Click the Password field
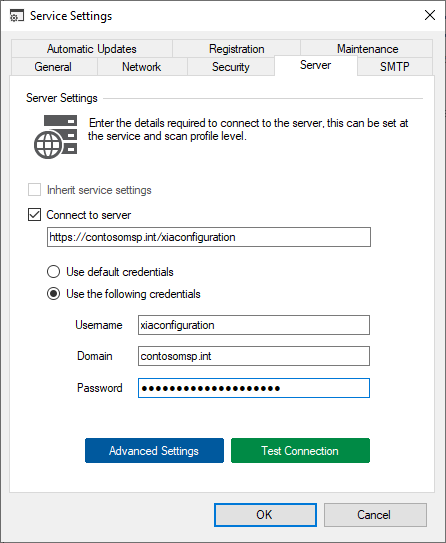The width and height of the screenshot is (446, 543). point(254,388)
